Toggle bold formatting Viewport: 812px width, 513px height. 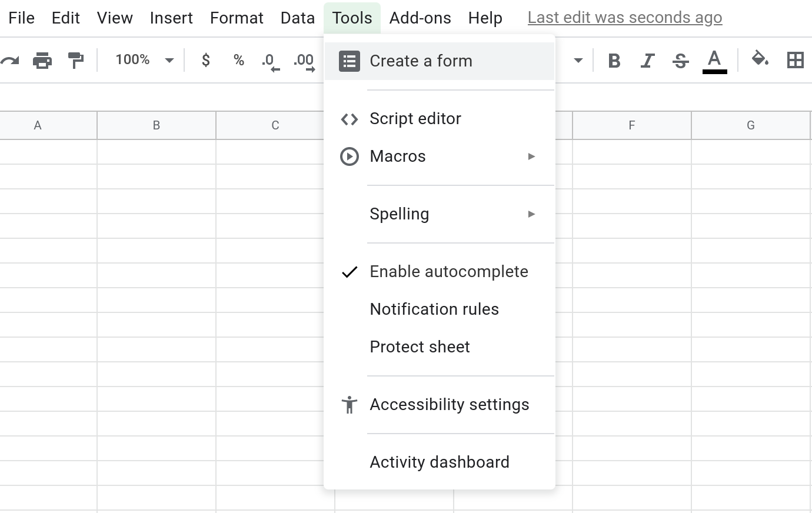pos(614,61)
